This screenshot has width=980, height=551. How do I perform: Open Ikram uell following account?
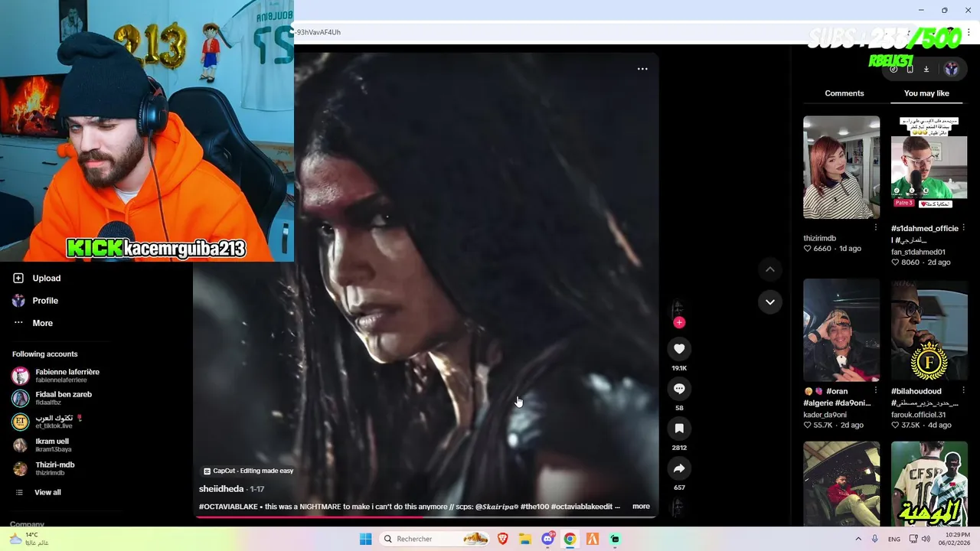42,445
